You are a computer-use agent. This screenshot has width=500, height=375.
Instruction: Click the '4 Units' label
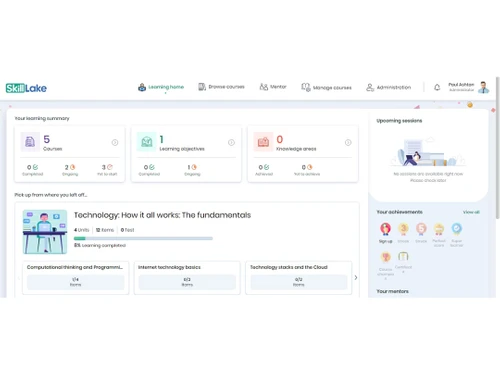[82, 230]
